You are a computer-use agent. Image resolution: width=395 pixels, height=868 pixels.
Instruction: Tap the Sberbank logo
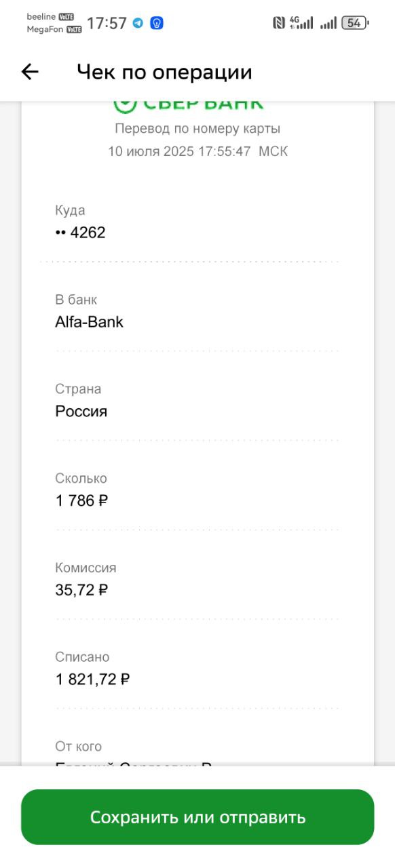point(189,104)
